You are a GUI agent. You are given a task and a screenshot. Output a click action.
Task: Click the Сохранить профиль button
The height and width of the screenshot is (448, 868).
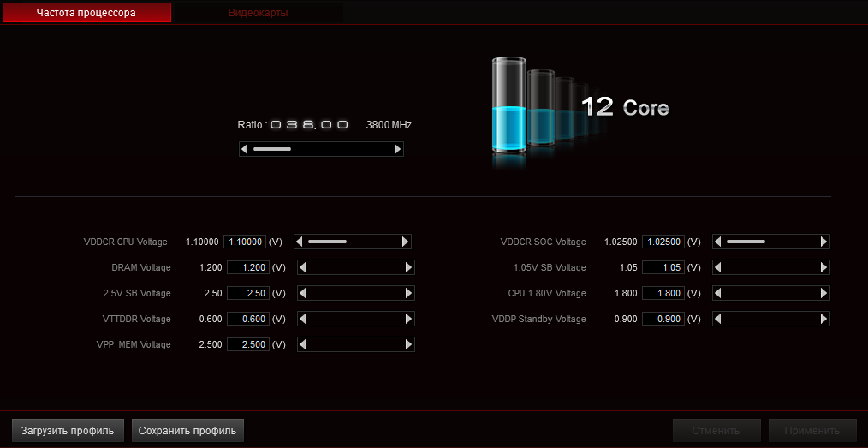187,430
